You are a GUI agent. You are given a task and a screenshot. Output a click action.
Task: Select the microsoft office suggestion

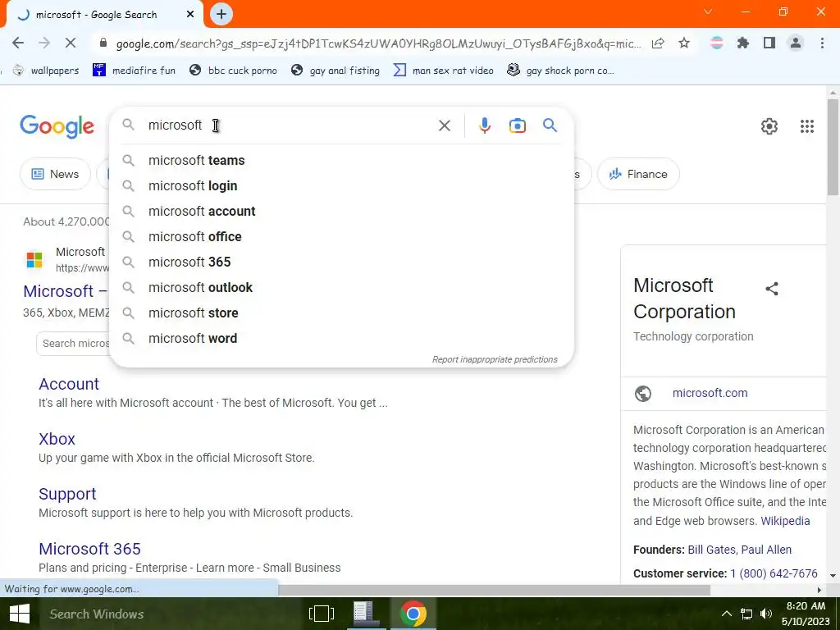[x=341, y=237]
